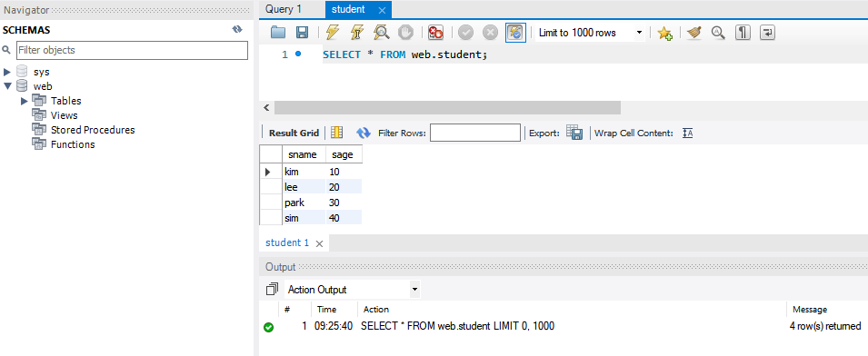Select the student editor tab
Image resolution: width=868 pixels, height=356 pixels.
point(349,9)
